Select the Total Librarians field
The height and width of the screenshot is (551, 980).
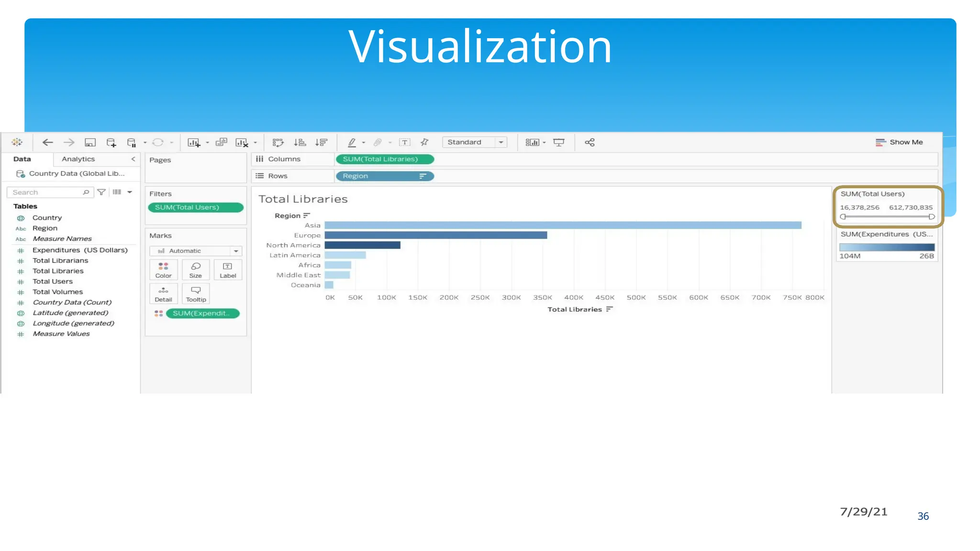[x=60, y=261]
